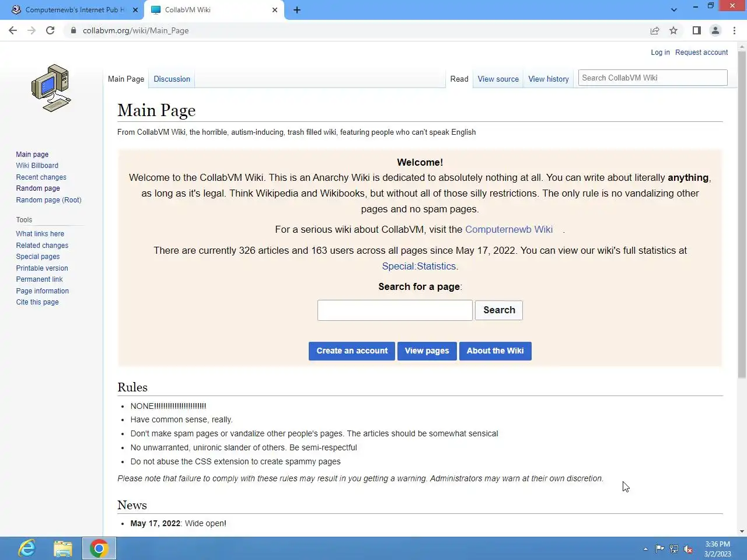Viewport: 747px width, 560px height.
Task: Click the View pages button
Action: point(427,351)
